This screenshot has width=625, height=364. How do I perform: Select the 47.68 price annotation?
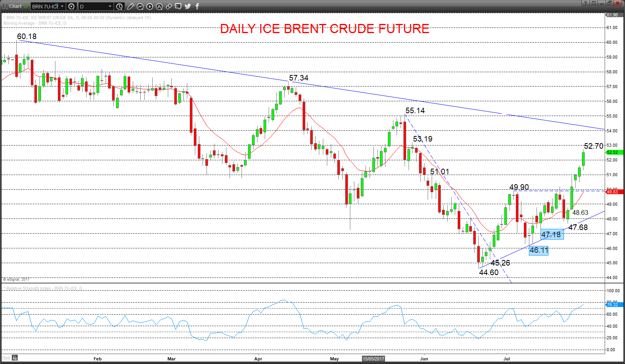click(578, 227)
